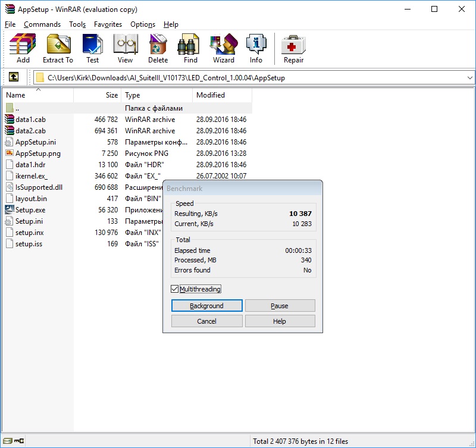Click the Background button in Benchmark
The width and height of the screenshot is (476, 448).
(206, 306)
